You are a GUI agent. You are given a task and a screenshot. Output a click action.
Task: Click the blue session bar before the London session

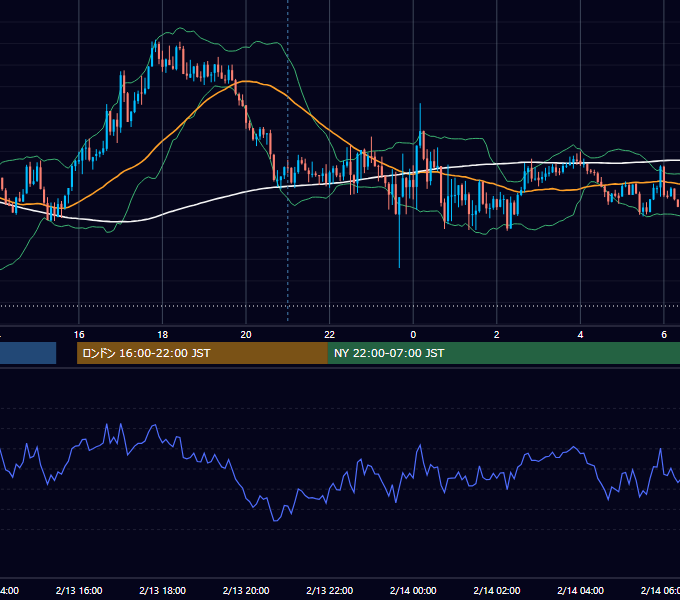point(28,353)
